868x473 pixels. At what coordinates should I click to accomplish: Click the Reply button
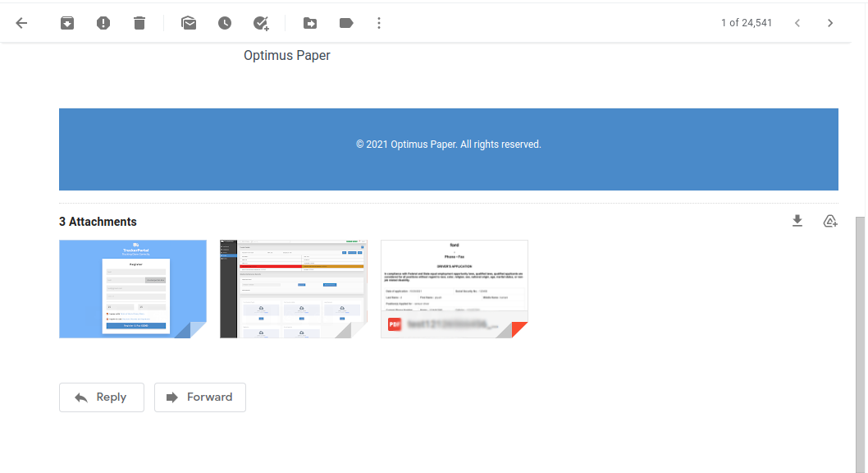click(102, 397)
